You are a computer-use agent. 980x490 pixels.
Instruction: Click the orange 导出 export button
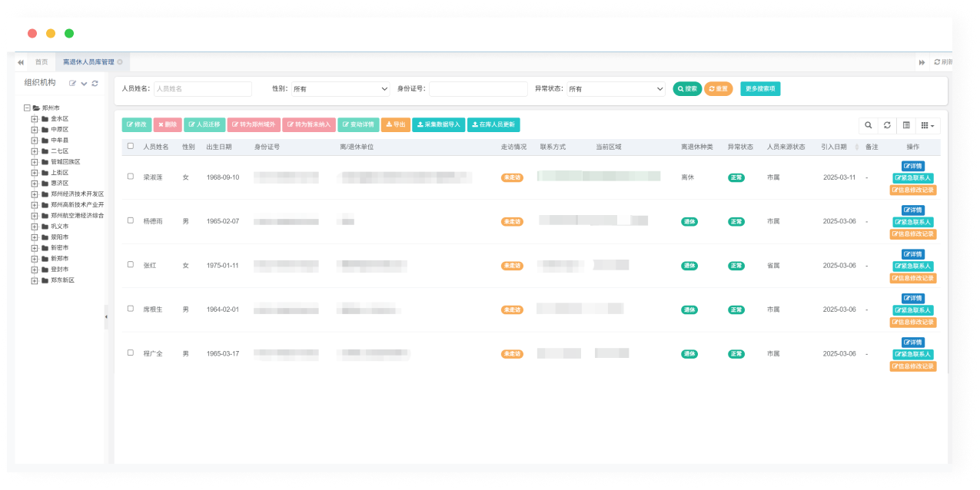(396, 124)
